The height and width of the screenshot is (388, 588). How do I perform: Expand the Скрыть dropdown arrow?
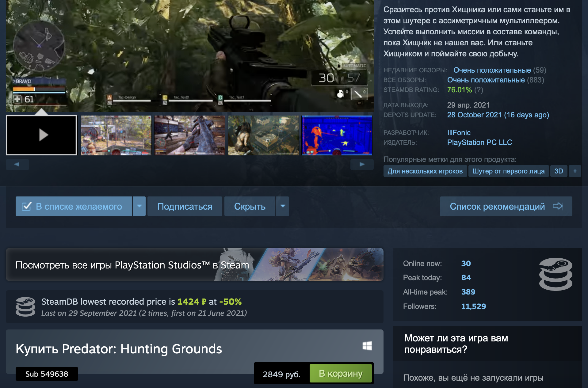[283, 206]
